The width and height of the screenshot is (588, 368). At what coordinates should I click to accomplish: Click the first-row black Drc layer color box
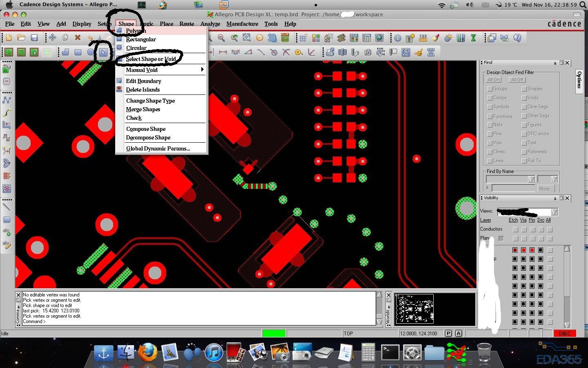point(541,250)
